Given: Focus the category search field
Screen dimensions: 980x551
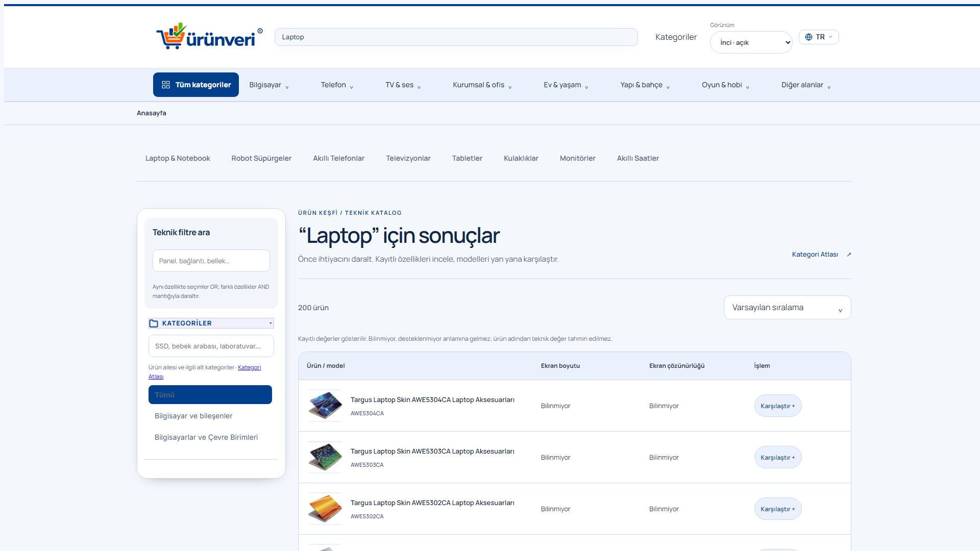Looking at the screenshot, I should [211, 346].
